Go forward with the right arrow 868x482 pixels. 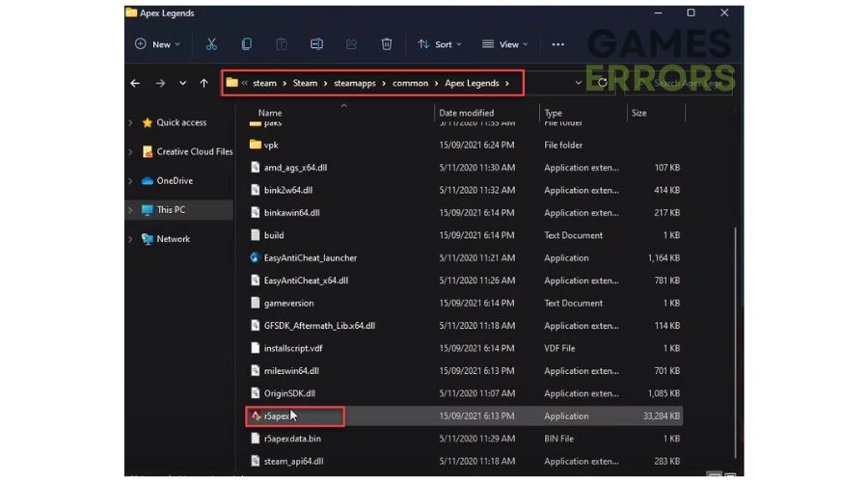(x=160, y=83)
